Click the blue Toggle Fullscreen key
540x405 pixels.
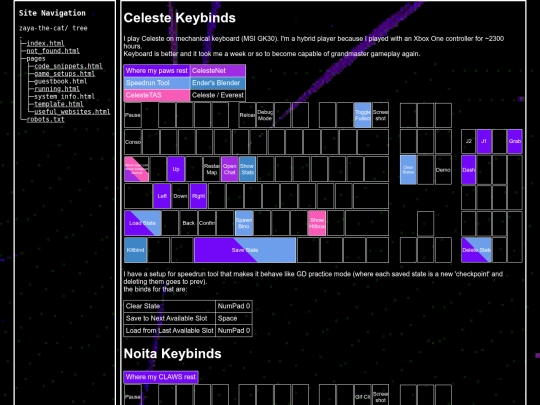363,115
